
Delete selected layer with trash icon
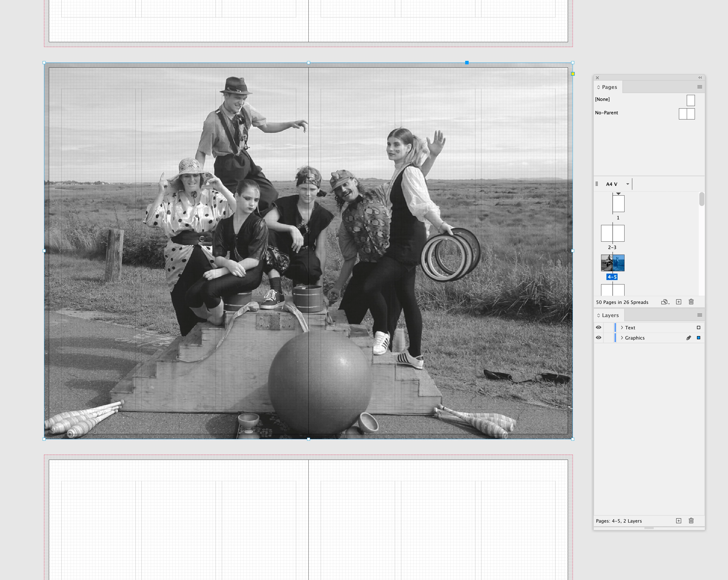(691, 521)
